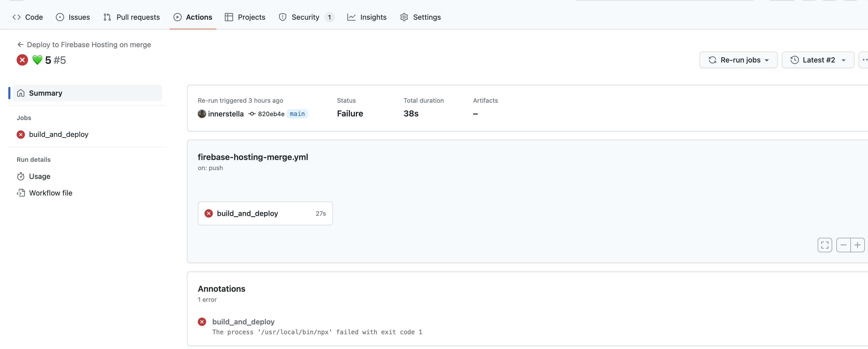The image size is (868, 349).
Task: Select Summary in the sidebar
Action: click(x=87, y=93)
